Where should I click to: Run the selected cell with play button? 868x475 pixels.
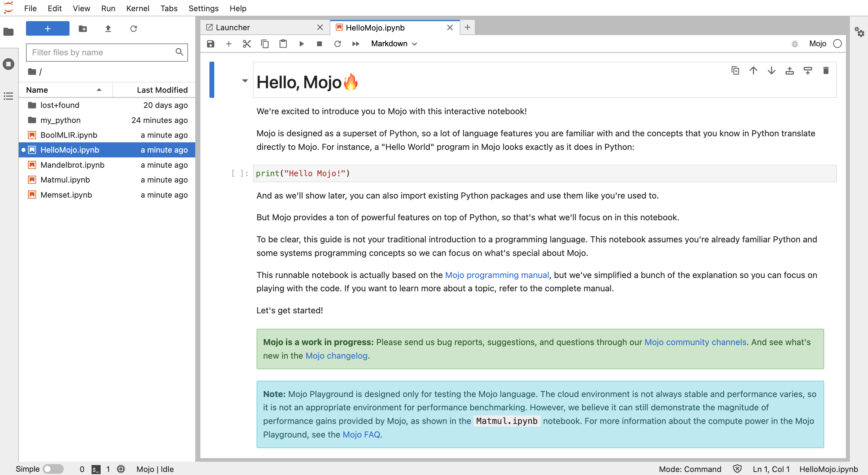302,44
